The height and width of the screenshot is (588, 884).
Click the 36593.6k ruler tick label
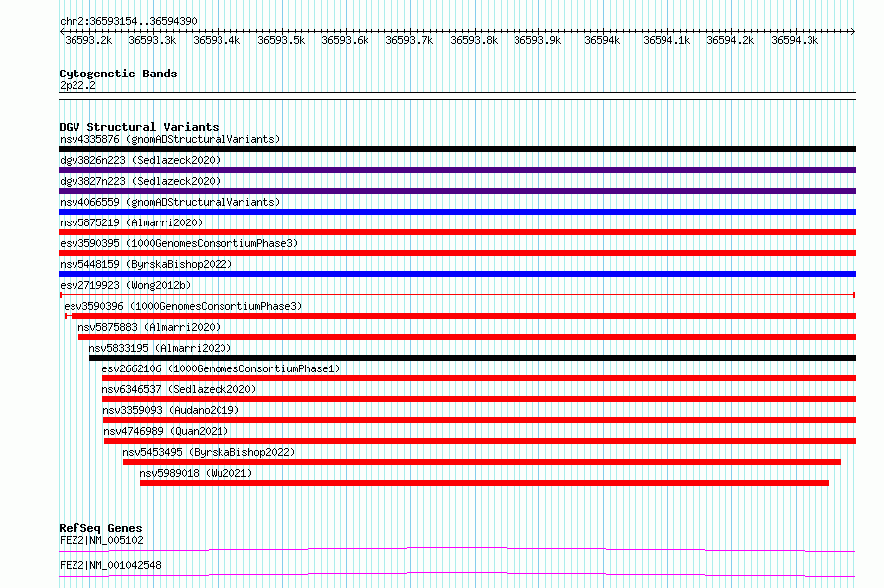pyautogui.click(x=345, y=40)
